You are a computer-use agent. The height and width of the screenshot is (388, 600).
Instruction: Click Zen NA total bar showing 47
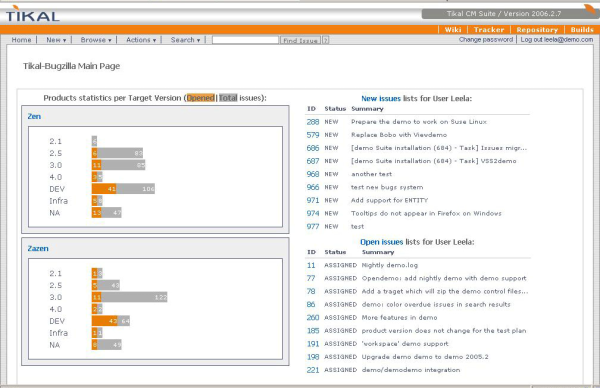click(111, 212)
